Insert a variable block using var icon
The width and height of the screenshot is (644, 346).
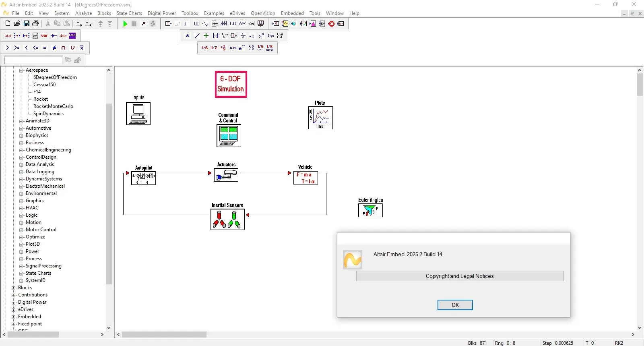(x=45, y=36)
